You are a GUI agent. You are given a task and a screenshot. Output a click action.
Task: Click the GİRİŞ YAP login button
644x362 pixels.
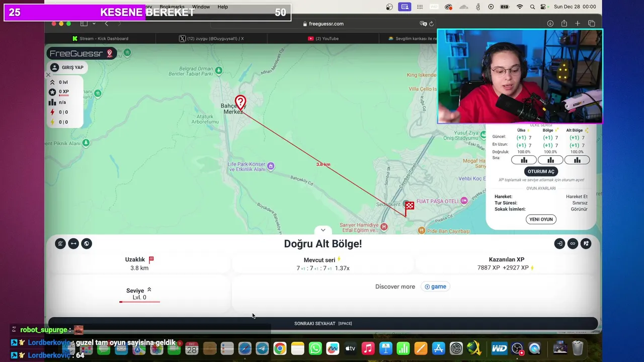coord(68,67)
